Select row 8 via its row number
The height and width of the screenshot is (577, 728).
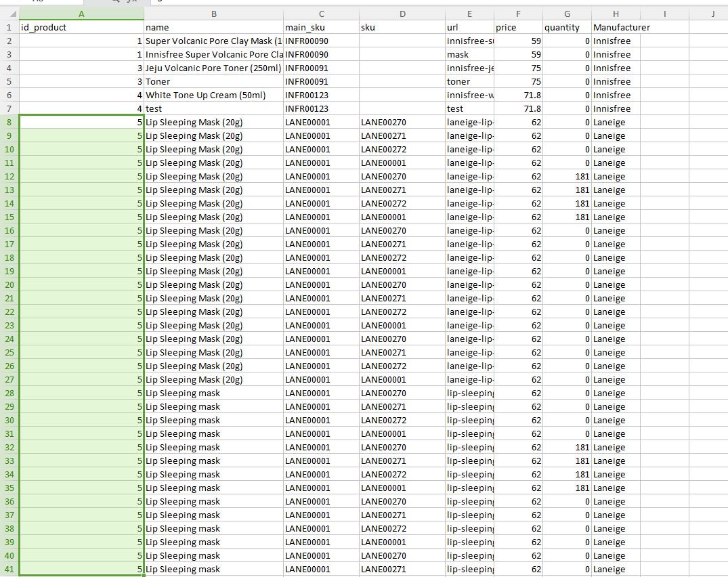[9, 122]
